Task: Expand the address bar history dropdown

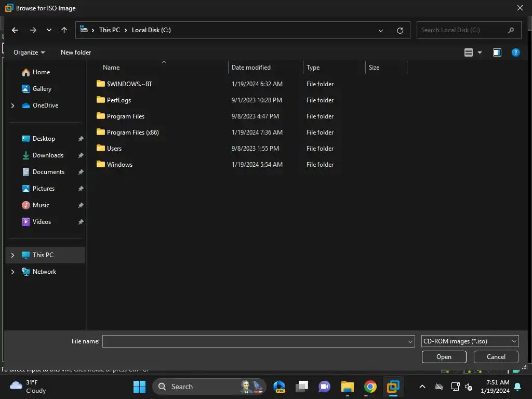Action: point(381,31)
